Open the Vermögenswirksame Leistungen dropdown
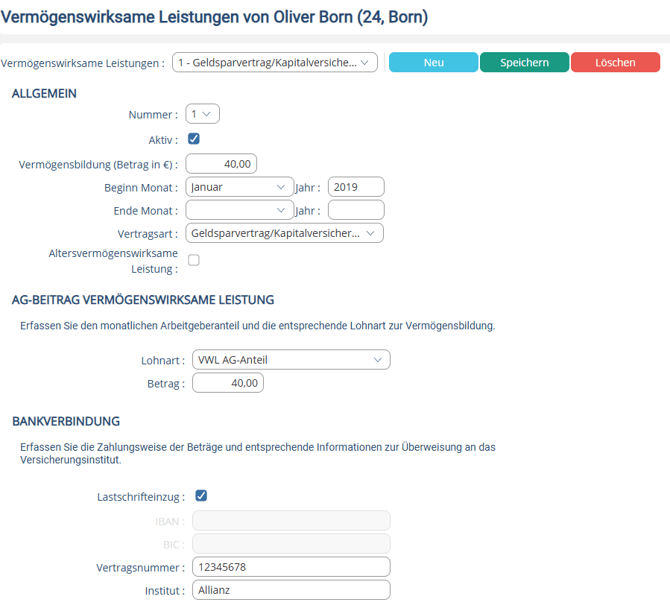The image size is (670, 608). (275, 62)
